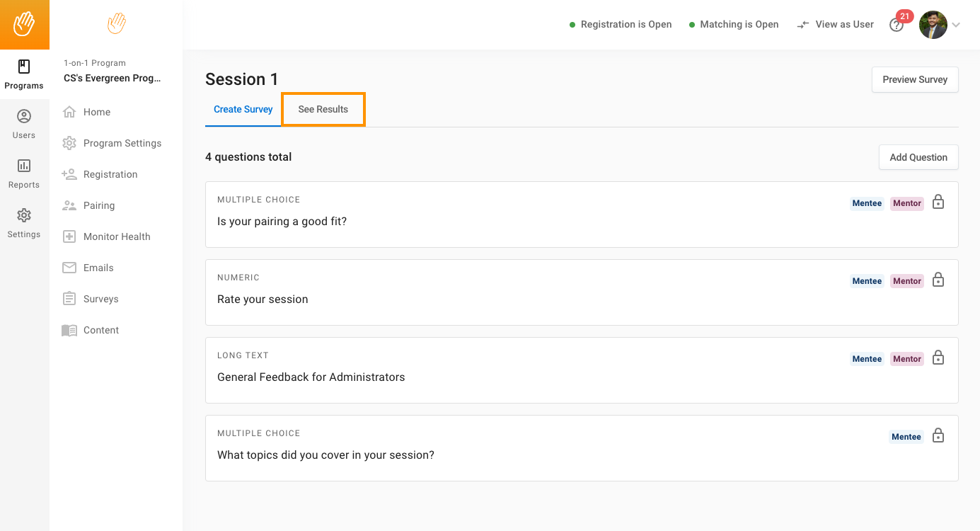Click the Home house icon
The height and width of the screenshot is (531, 980).
coord(69,112)
